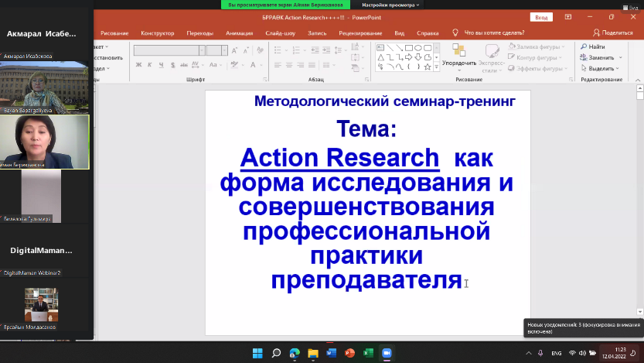The width and height of the screenshot is (644, 363).
Task: Click the Упорядочить (Arrange) icon
Action: click(x=458, y=51)
